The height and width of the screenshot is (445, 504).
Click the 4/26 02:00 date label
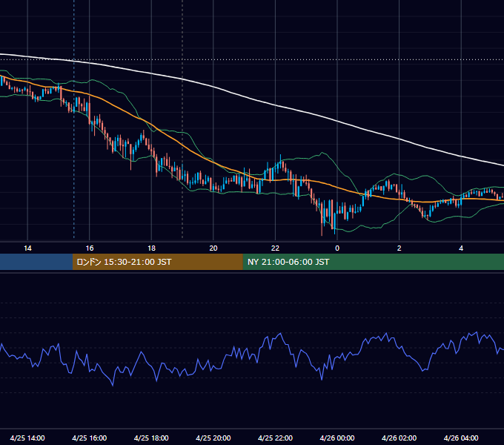[x=399, y=438]
